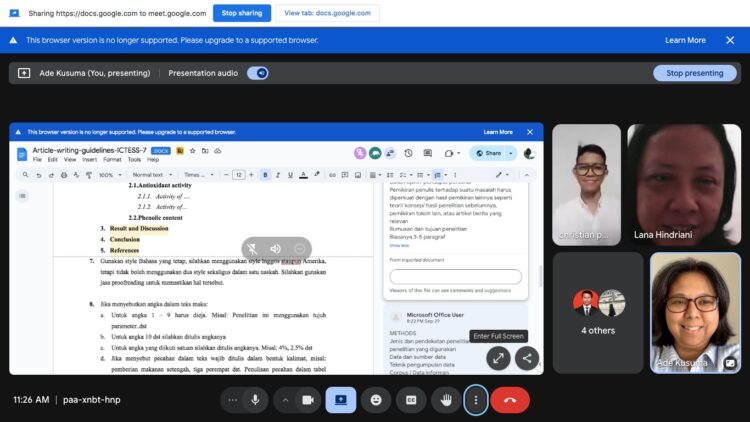Turn on closed captions
The width and height of the screenshot is (750, 422).
click(x=411, y=400)
